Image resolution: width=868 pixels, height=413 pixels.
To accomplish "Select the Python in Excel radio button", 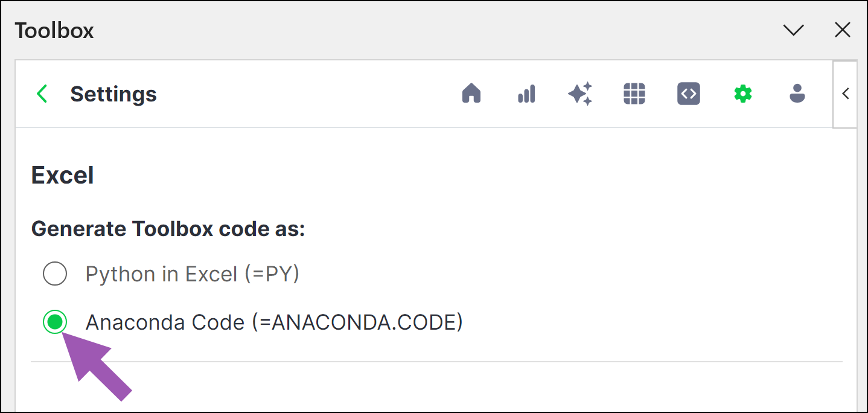I will [x=55, y=274].
